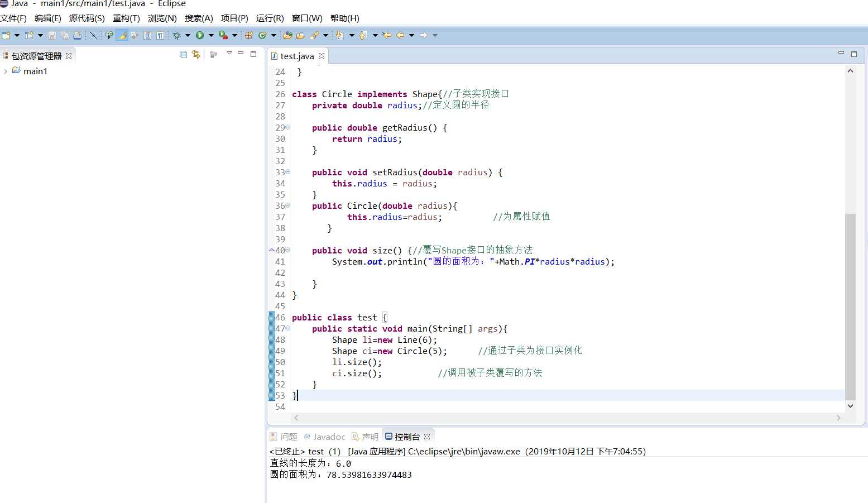Click the Skip All Breakpoints icon
The width and height of the screenshot is (868, 503).
click(93, 35)
